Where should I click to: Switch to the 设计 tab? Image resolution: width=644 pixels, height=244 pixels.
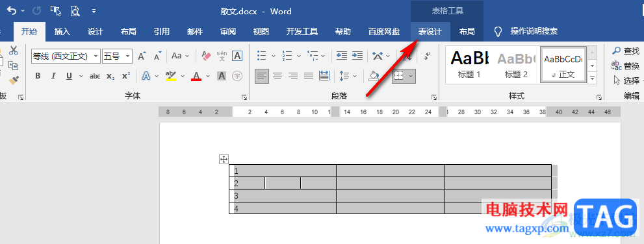(96, 32)
